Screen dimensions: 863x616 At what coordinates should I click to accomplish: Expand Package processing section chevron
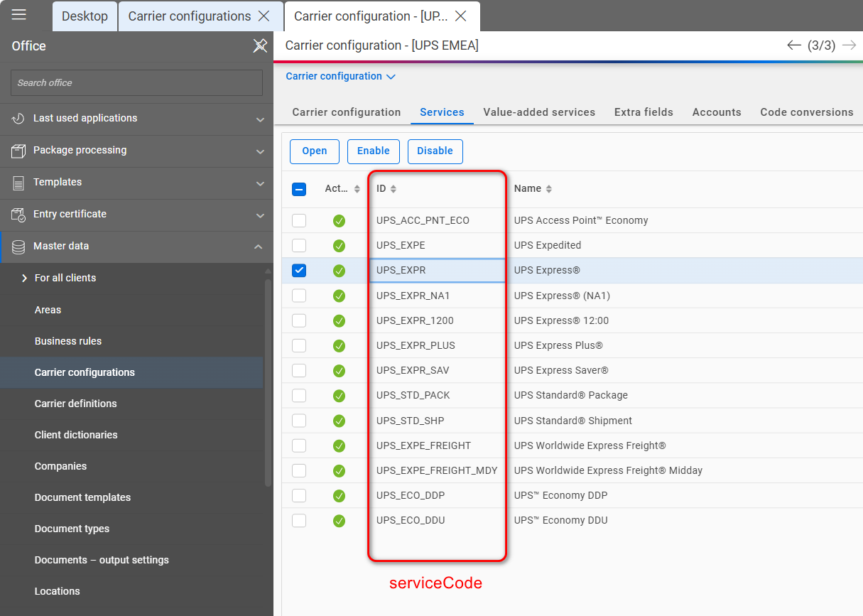(260, 151)
